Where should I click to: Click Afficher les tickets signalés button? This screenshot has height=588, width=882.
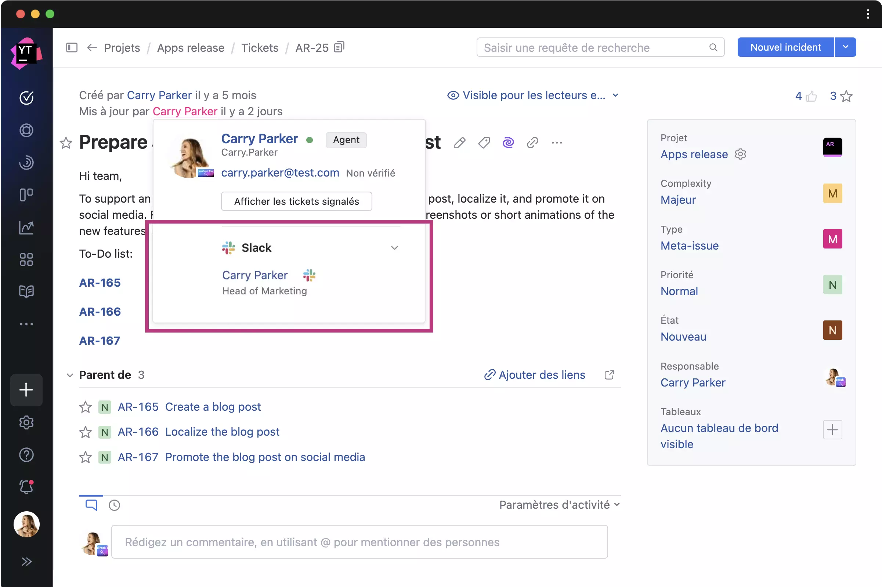296,202
